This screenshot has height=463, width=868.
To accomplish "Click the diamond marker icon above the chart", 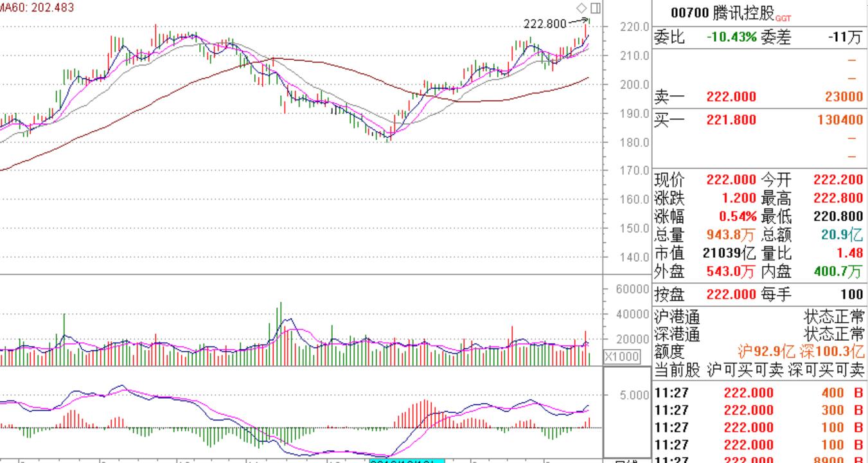I will coord(581,8).
